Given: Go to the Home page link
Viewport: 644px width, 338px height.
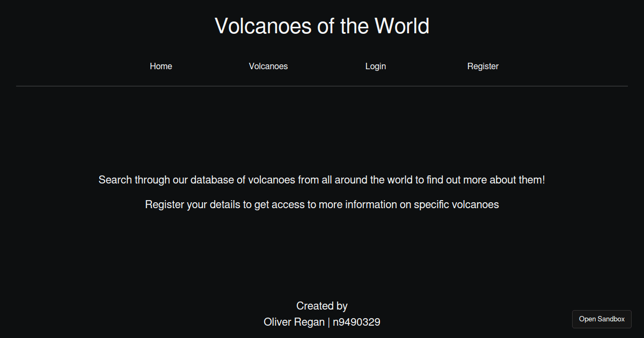Looking at the screenshot, I should 161,67.
